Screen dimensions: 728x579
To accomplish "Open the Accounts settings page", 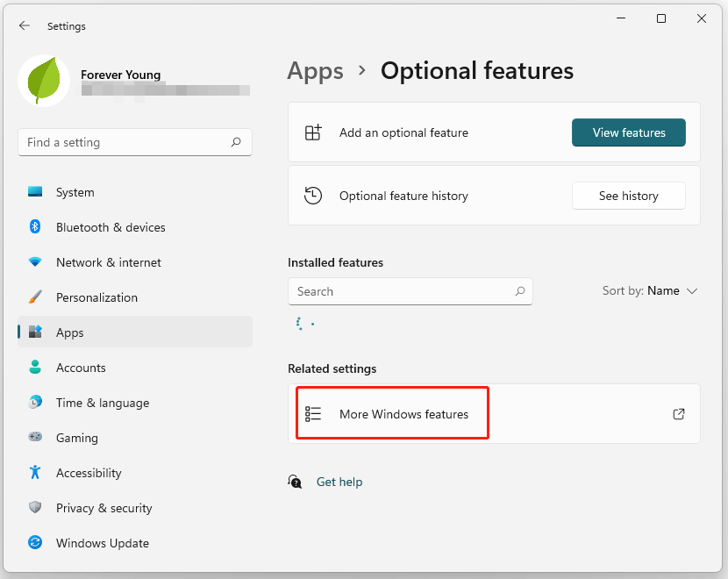I will (x=81, y=368).
